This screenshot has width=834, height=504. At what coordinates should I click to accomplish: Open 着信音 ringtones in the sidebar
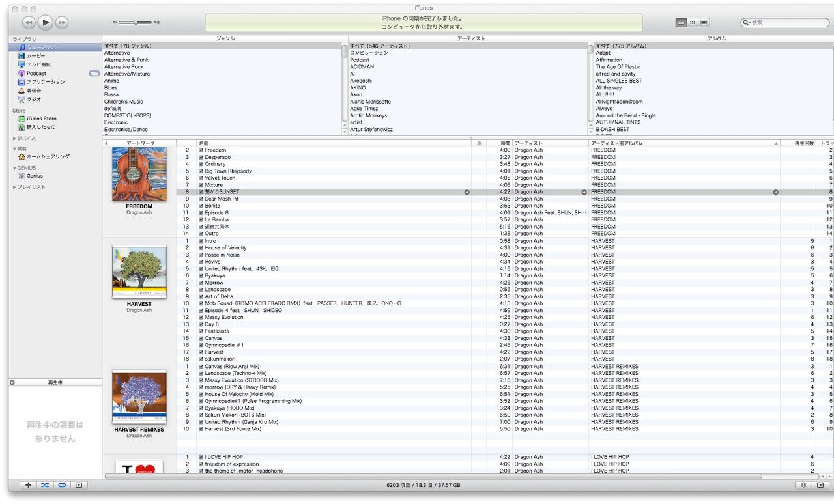[55, 91]
